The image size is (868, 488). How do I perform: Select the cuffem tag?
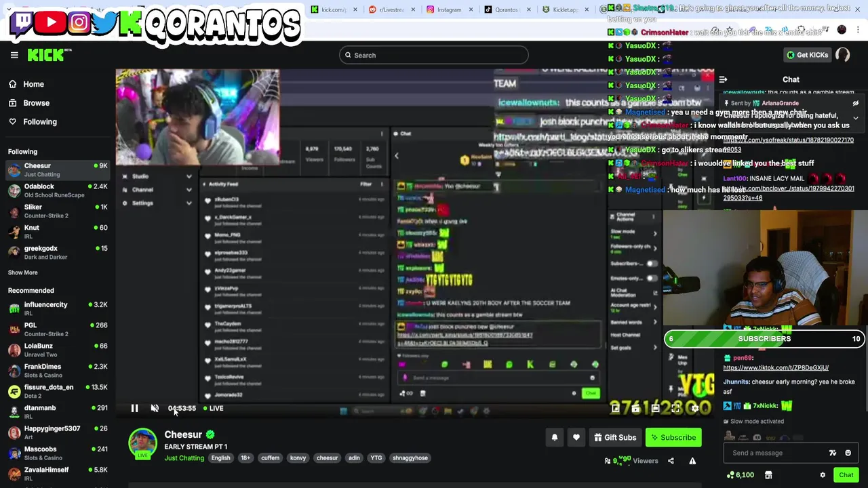tap(270, 458)
